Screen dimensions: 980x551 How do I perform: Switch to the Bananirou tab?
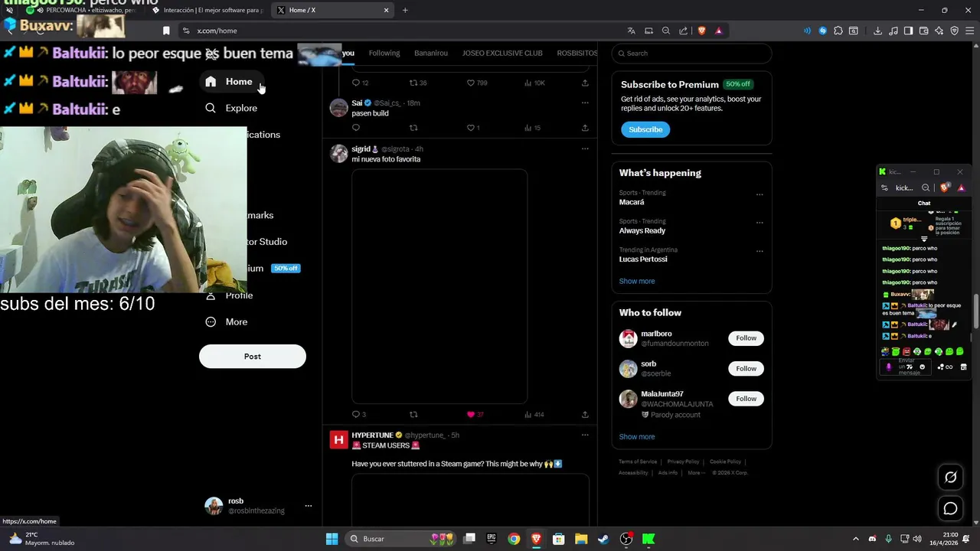(431, 53)
